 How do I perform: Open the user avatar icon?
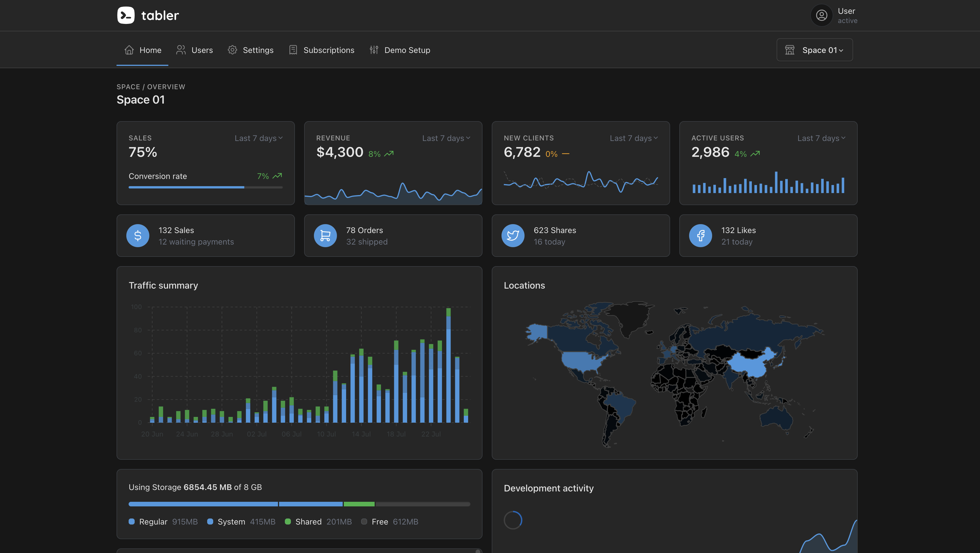tap(821, 15)
